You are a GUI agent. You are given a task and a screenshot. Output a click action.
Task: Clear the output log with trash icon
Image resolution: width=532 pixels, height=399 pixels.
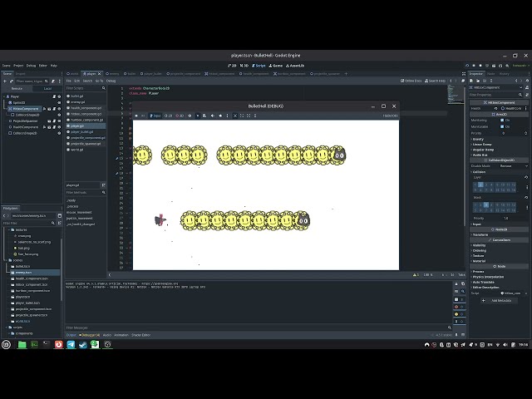coord(456,284)
